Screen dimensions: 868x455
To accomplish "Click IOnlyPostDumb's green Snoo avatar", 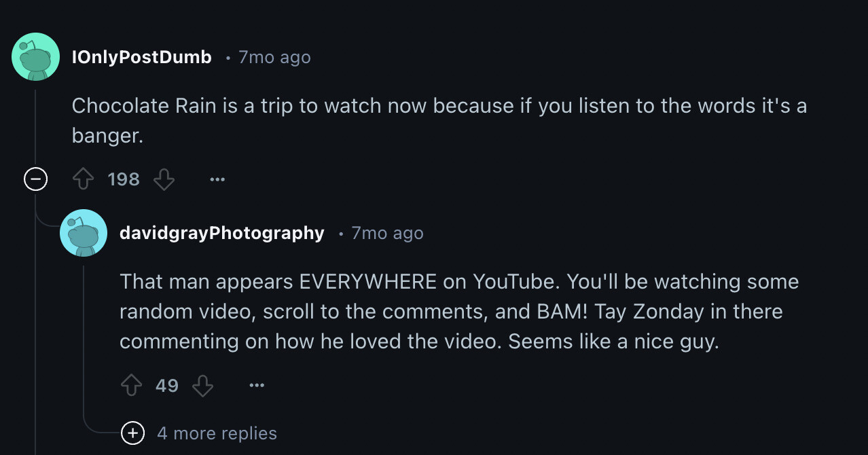I will (35, 57).
